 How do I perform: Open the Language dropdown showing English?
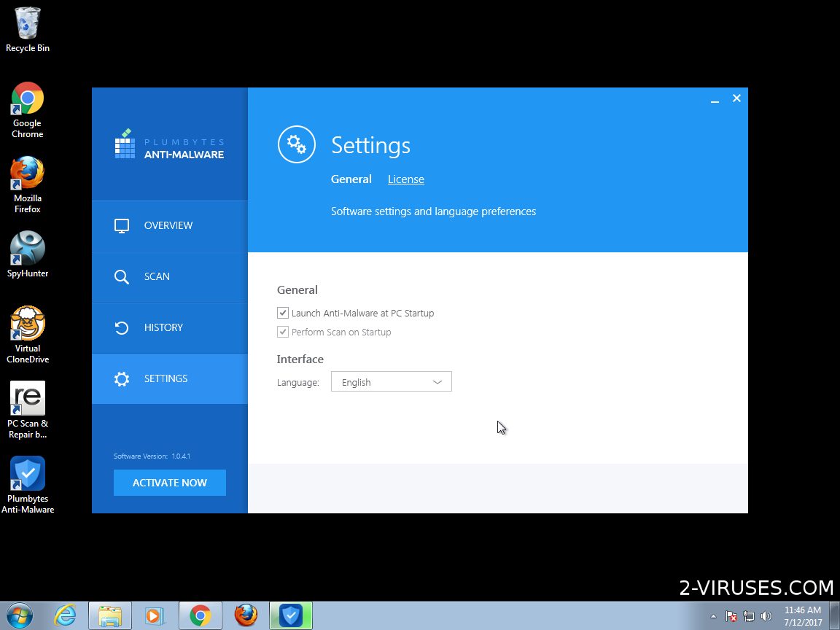[392, 381]
